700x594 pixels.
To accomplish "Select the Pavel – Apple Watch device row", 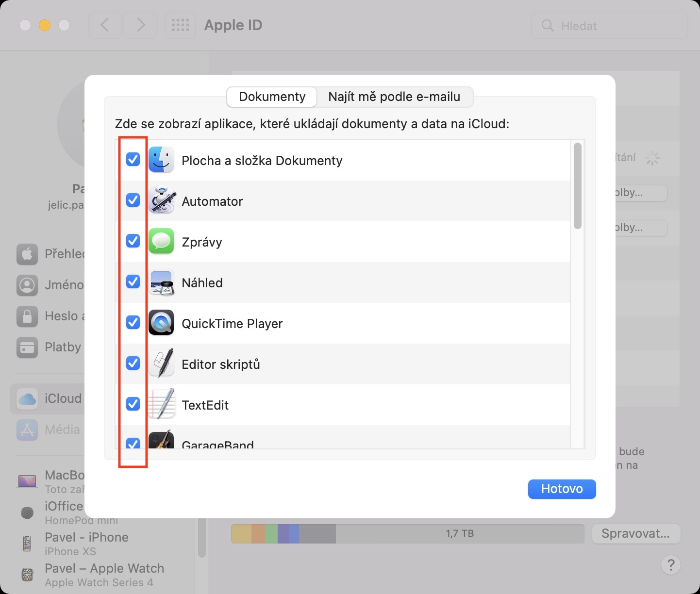I will point(103,575).
